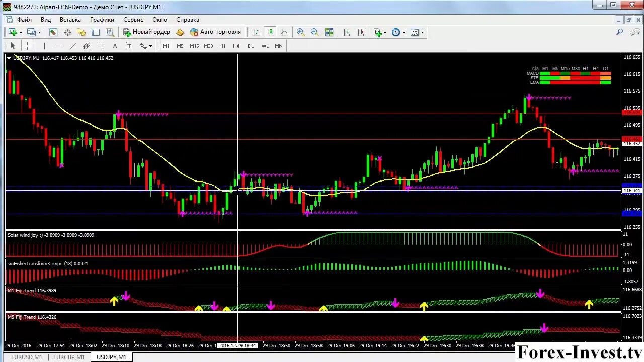Select D1 timeframe
The image size is (644, 362).
click(251, 46)
